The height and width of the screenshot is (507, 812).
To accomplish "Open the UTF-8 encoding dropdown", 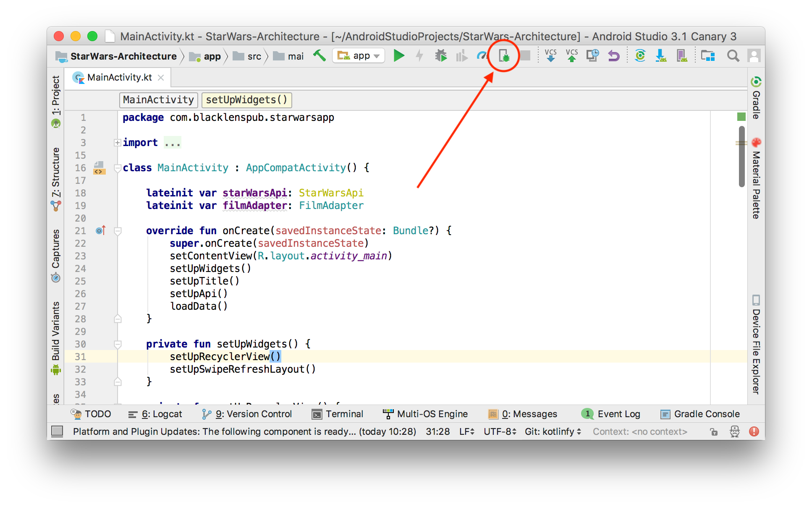I will coord(500,431).
